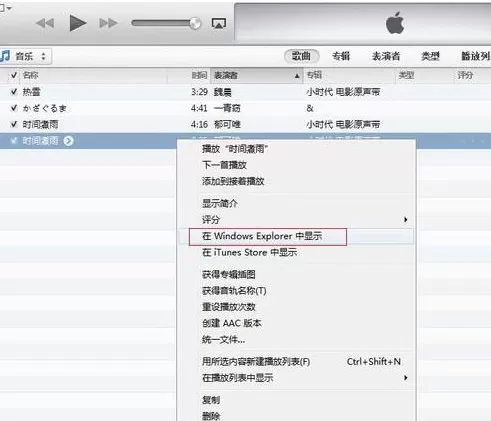
Task: Click the Apple logo in display area
Action: pos(395,23)
